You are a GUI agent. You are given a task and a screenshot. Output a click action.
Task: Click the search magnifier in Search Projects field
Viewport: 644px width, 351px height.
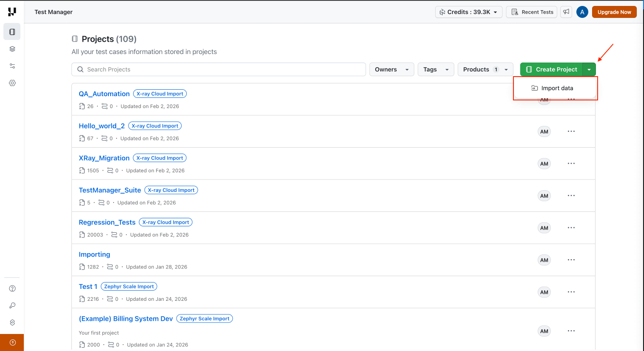[x=80, y=69]
